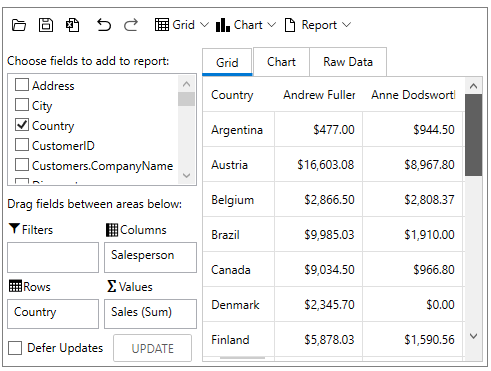The width and height of the screenshot is (491, 371).
Task: Expand the Chart dropdown arrow
Action: (272, 25)
